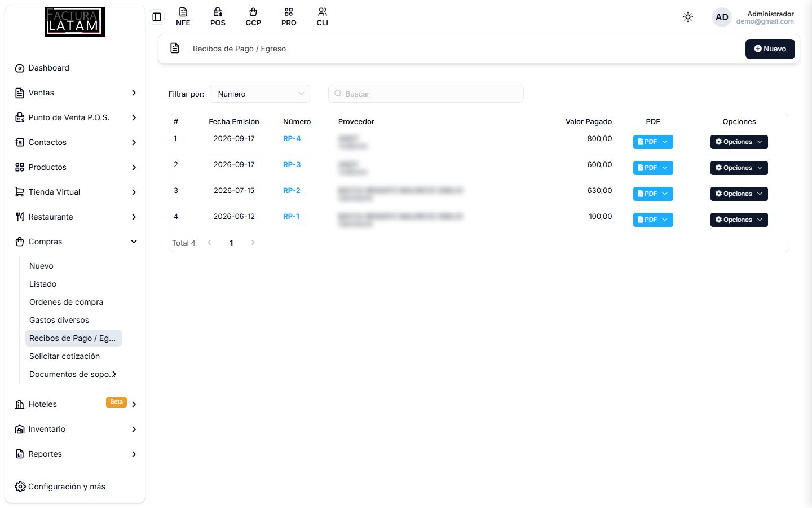Screen dimensions: 812x508
Task: Expand Punto de Venta P.O.S. menu
Action: pos(75,117)
